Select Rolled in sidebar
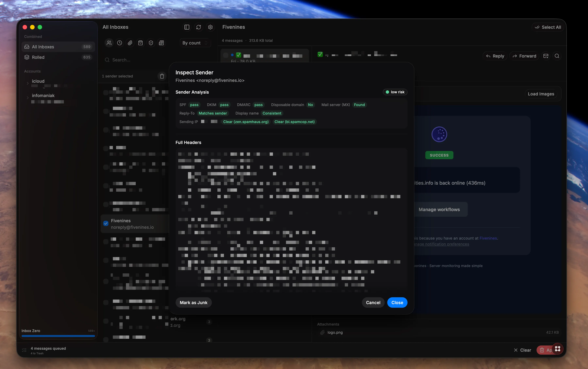588x369 pixels. coord(58,57)
